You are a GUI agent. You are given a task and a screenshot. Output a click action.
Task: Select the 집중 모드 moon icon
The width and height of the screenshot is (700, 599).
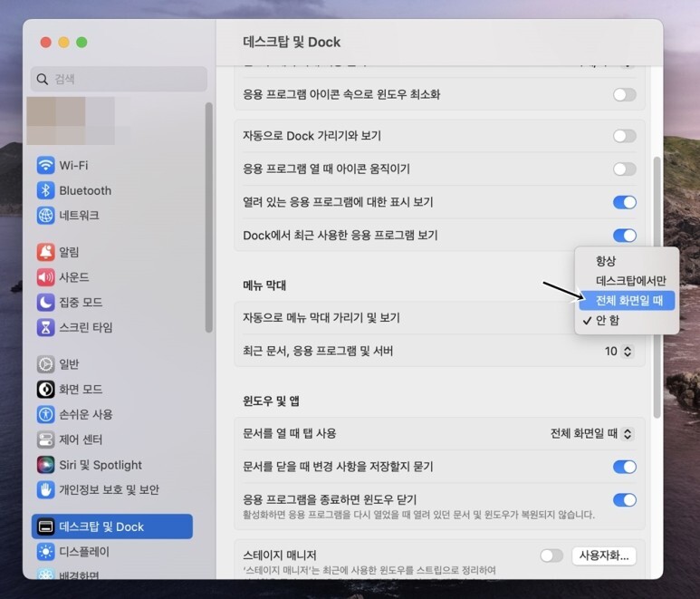coord(45,303)
